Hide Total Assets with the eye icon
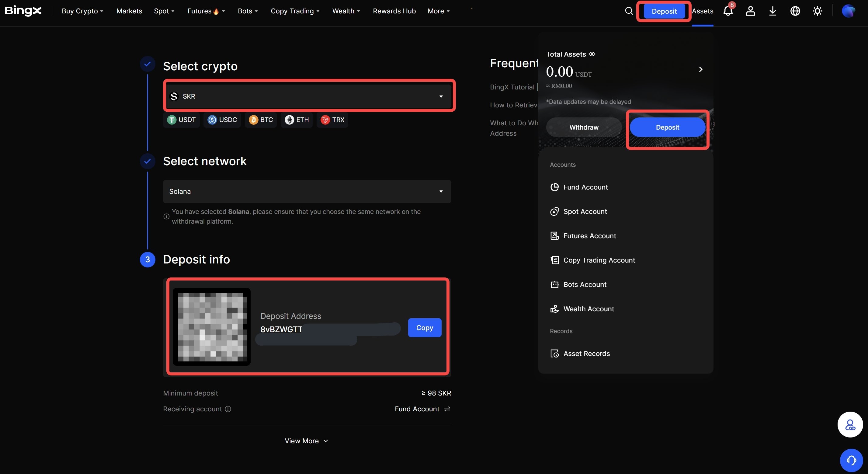The height and width of the screenshot is (474, 868). pyautogui.click(x=592, y=54)
